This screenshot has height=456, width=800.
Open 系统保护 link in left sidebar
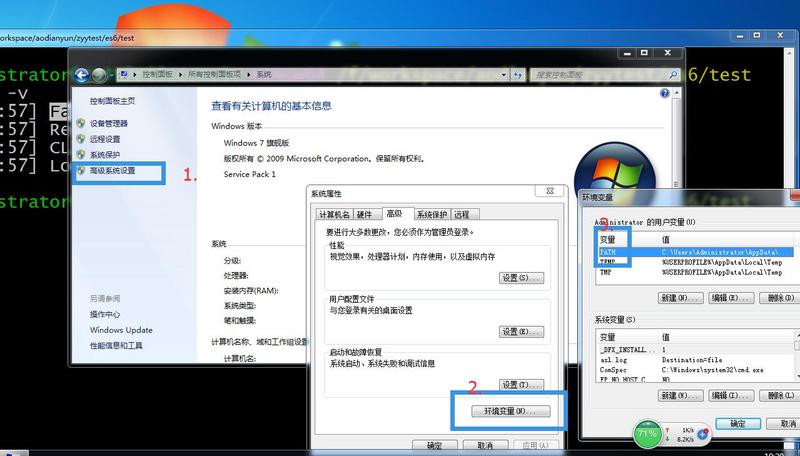coord(105,155)
